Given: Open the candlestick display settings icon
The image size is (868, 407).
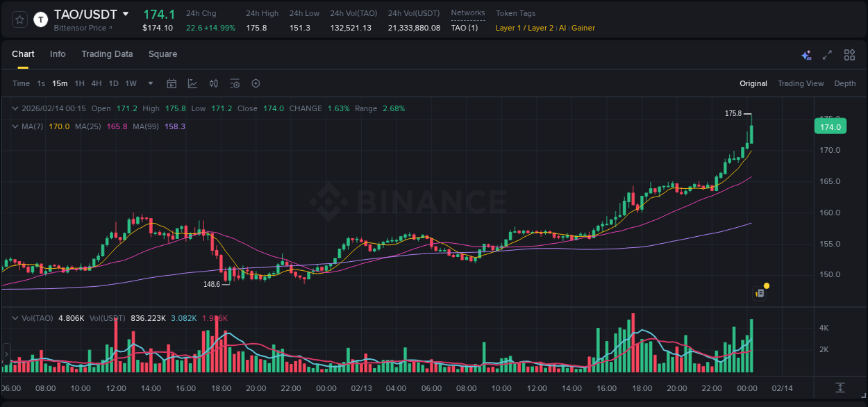Looking at the screenshot, I should pyautogui.click(x=213, y=83).
